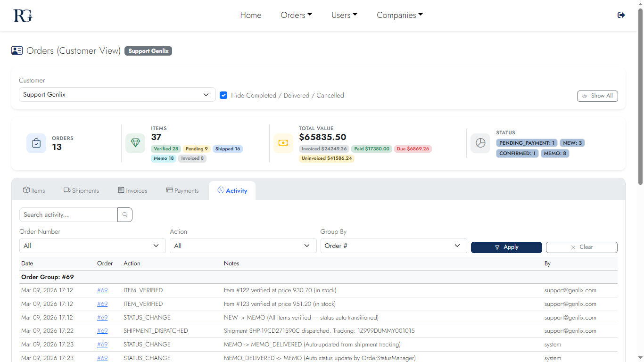The image size is (644, 362).
Task: Click the diamond Items icon
Action: pyautogui.click(x=135, y=143)
